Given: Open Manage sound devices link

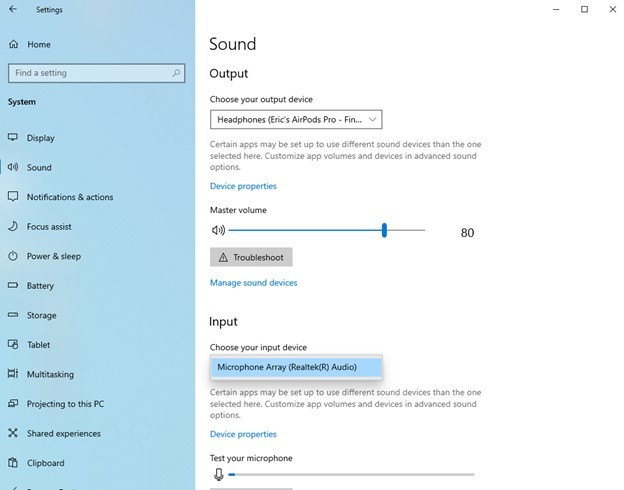Looking at the screenshot, I should [x=254, y=283].
